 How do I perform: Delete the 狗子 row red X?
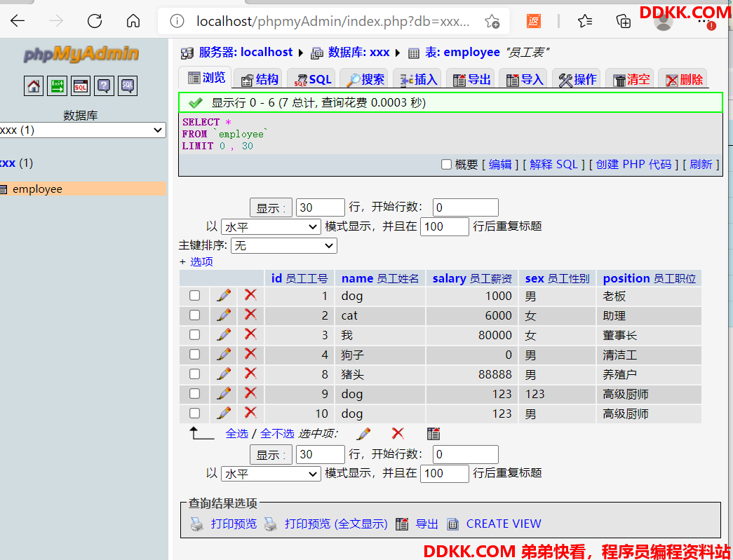click(x=250, y=353)
